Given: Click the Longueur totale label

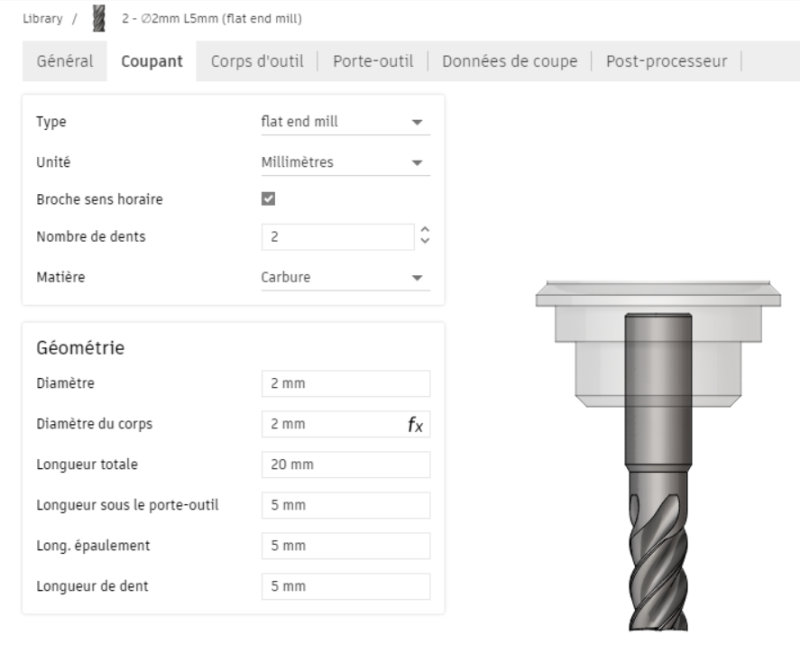Looking at the screenshot, I should (x=87, y=465).
